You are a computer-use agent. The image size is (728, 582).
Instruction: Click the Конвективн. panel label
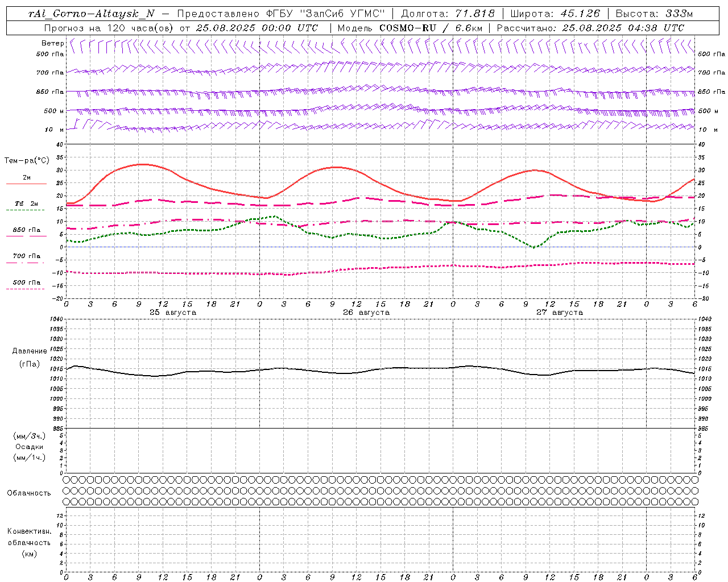click(30, 531)
